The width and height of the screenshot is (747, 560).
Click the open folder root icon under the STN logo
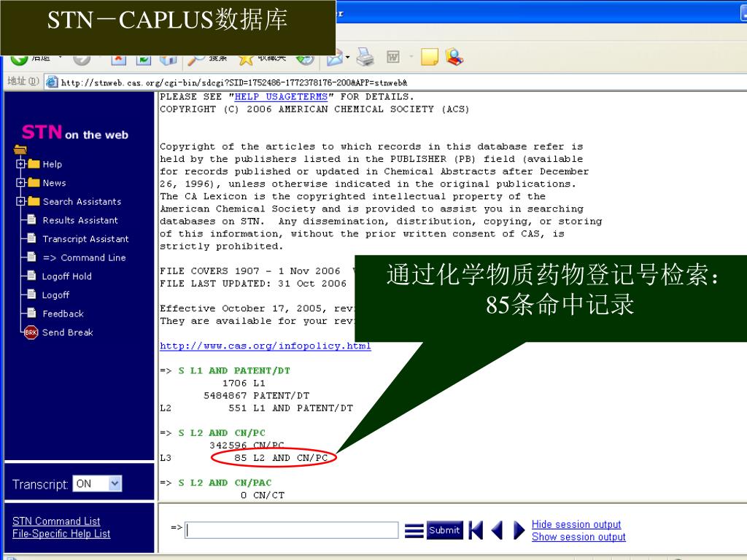20,149
